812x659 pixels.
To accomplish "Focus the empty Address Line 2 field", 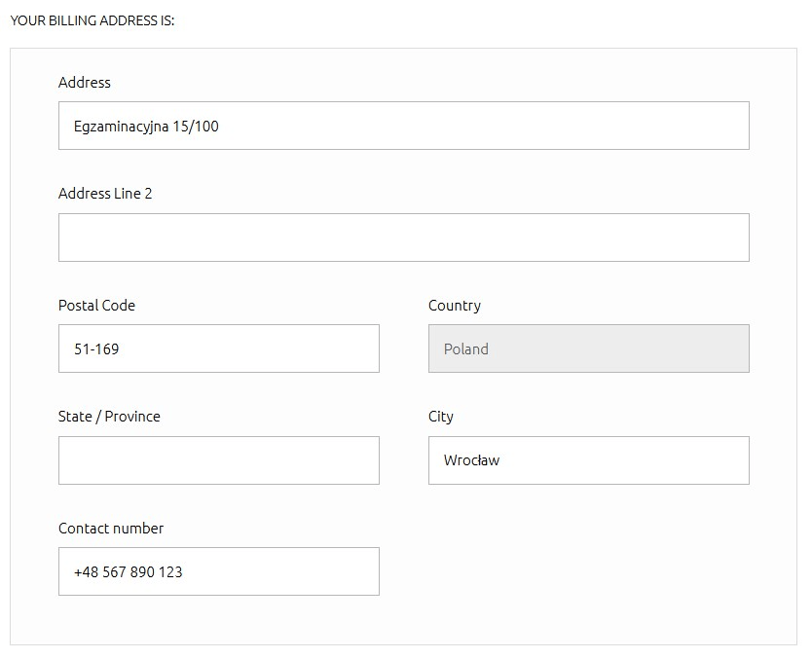I will point(403,238).
